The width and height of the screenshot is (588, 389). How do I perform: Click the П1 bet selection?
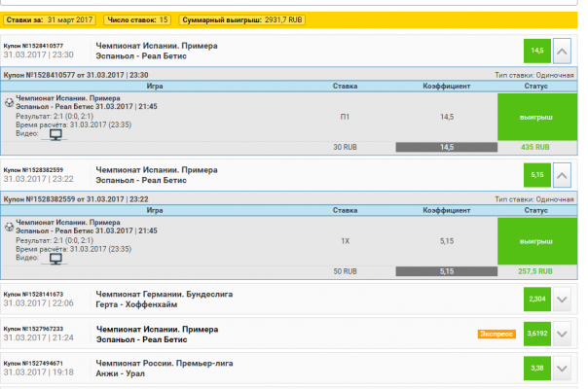pyautogui.click(x=345, y=117)
